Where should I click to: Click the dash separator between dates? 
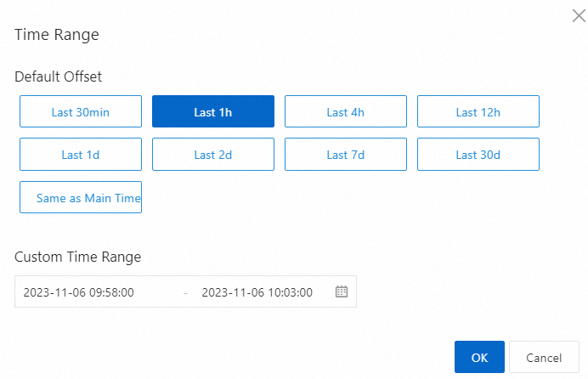click(185, 292)
